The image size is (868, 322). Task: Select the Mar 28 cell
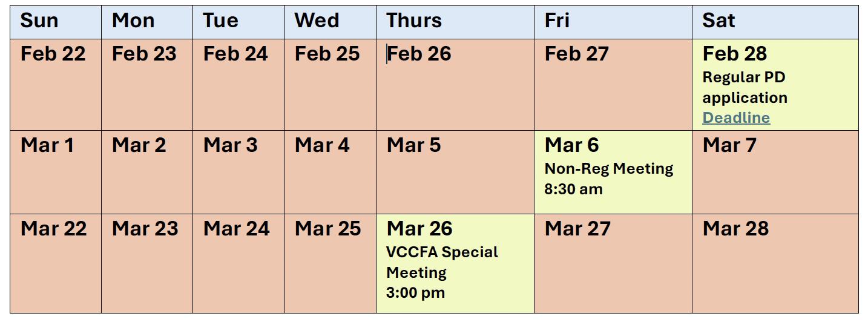pos(775,263)
